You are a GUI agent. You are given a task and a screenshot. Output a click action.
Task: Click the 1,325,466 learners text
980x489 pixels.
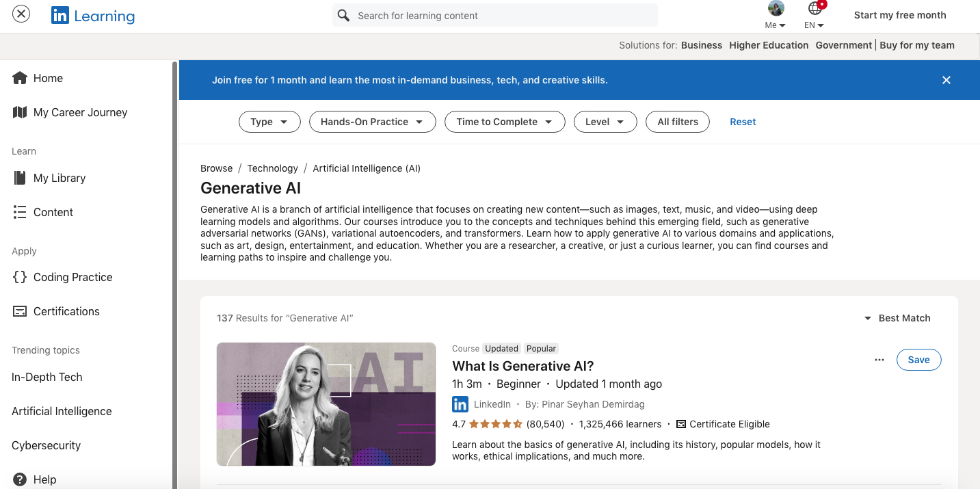[620, 424]
